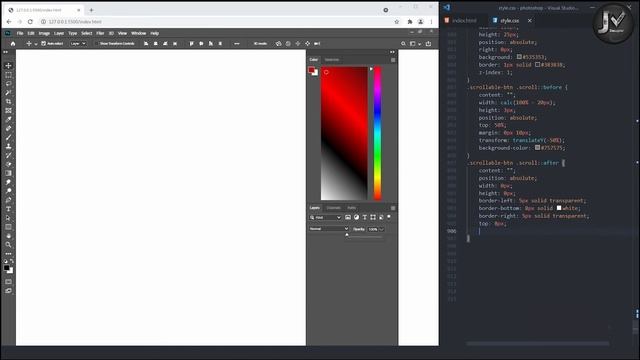Select the Healing Brush tool

[8, 129]
